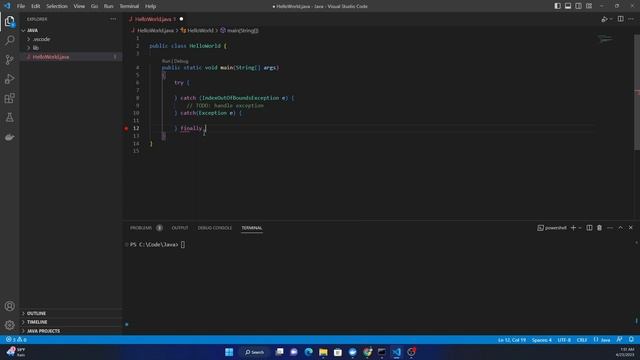Open the Run and Debug view
The width and height of the screenshot is (640, 360).
pos(9,79)
